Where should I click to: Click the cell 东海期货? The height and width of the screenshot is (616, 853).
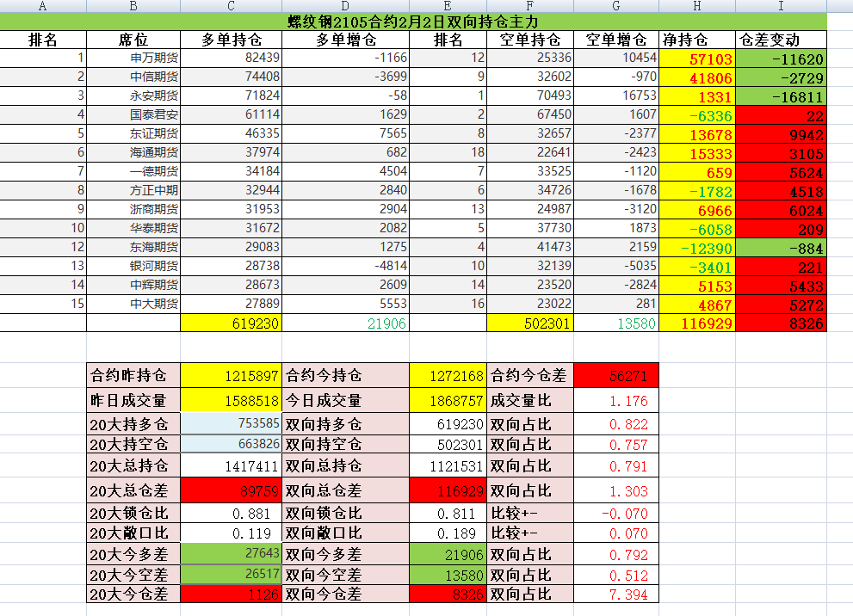tap(133, 248)
